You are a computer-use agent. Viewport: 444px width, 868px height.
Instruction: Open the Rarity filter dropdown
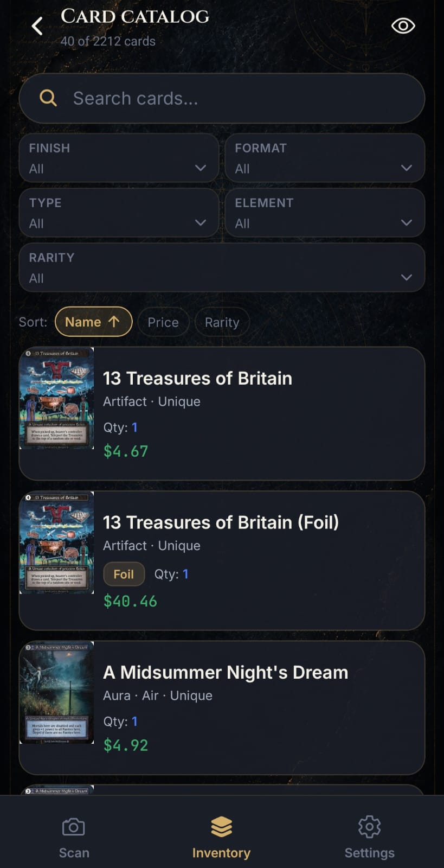click(222, 267)
